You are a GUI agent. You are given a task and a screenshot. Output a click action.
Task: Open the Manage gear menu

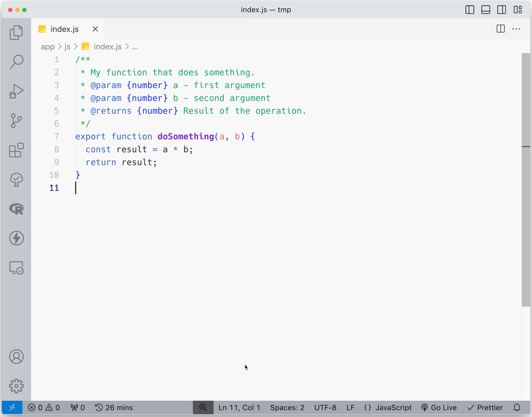(x=16, y=386)
